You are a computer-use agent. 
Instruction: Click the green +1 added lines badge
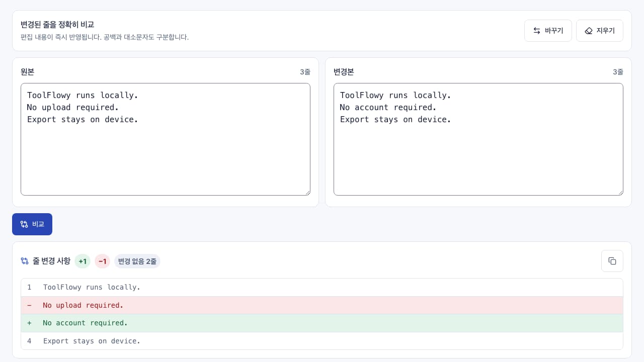83,261
